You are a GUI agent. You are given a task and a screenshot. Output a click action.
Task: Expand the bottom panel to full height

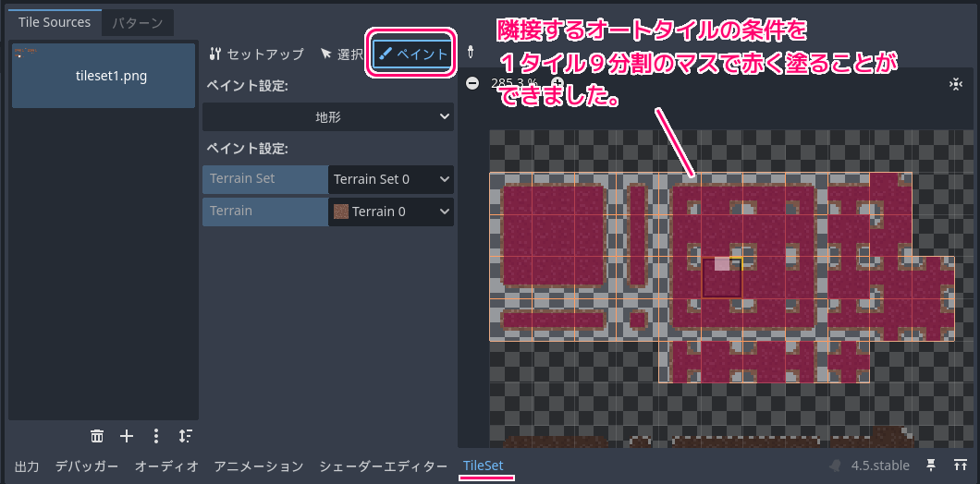[961, 466]
